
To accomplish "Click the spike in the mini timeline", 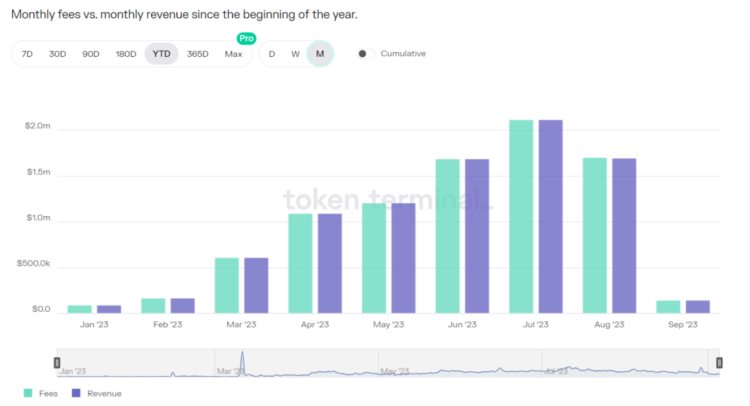I will coord(242,361).
